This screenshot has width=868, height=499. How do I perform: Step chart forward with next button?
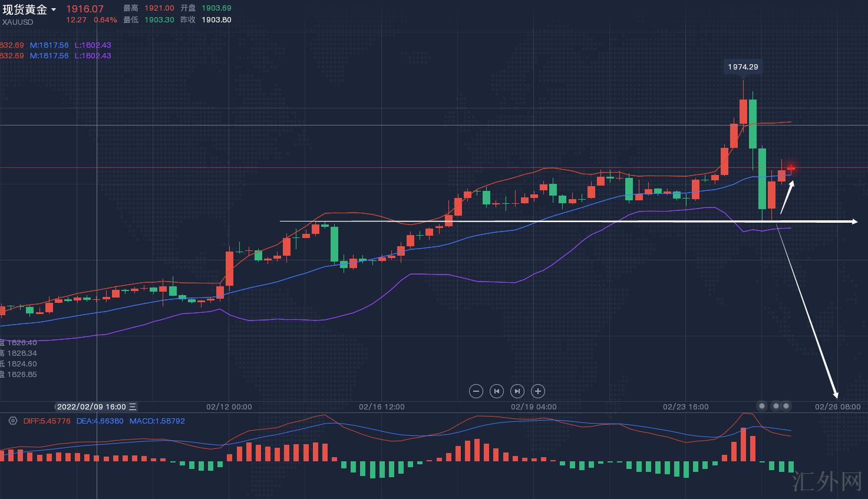point(517,391)
